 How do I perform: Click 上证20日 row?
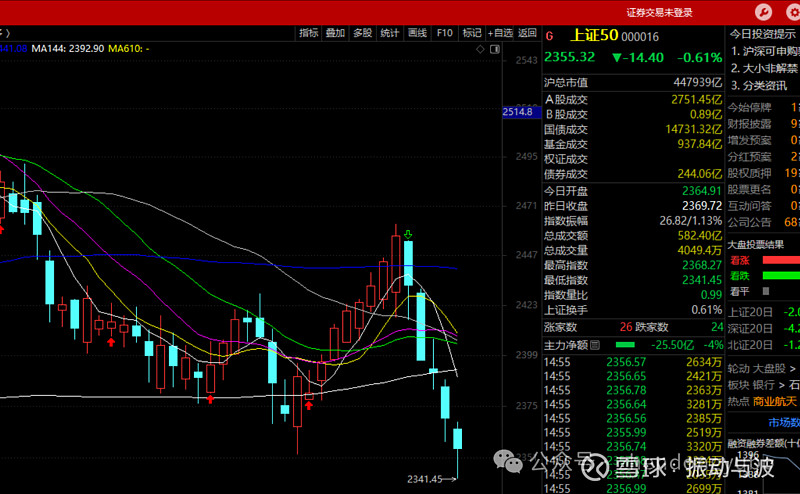click(x=763, y=312)
